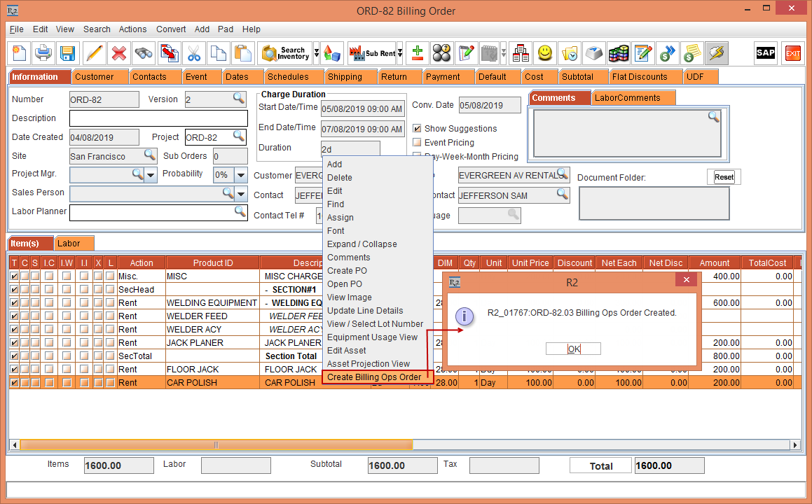Click the scissors cut icon

point(194,53)
